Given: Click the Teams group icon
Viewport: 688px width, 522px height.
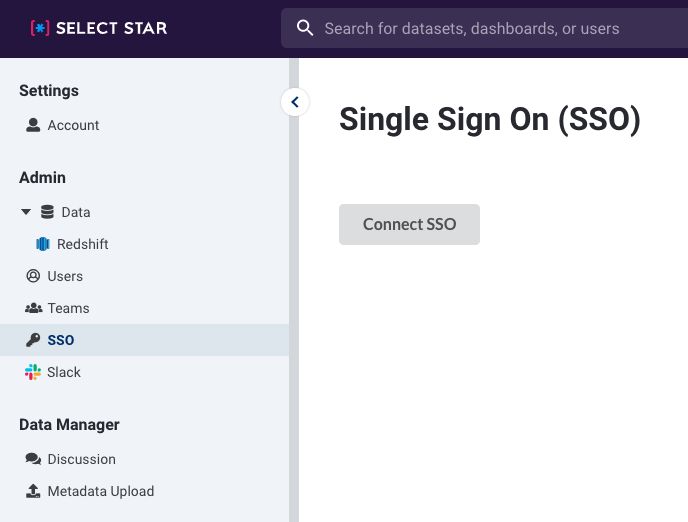Looking at the screenshot, I should tap(33, 308).
